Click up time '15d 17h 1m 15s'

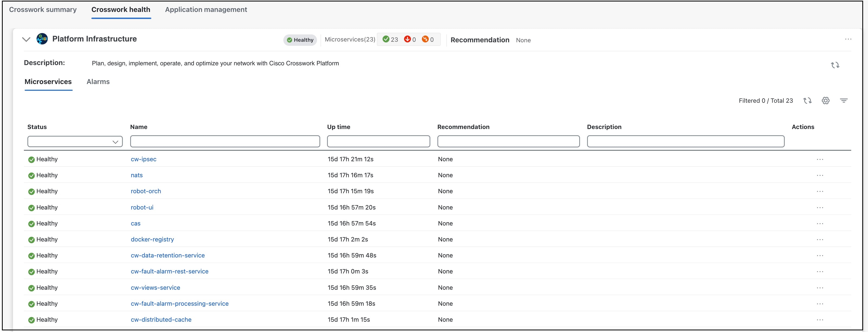point(349,320)
